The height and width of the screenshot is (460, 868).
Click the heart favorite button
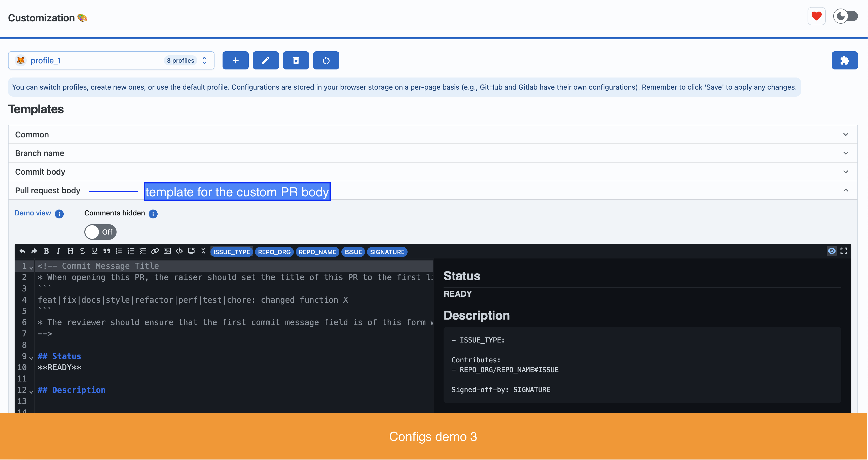click(x=816, y=16)
